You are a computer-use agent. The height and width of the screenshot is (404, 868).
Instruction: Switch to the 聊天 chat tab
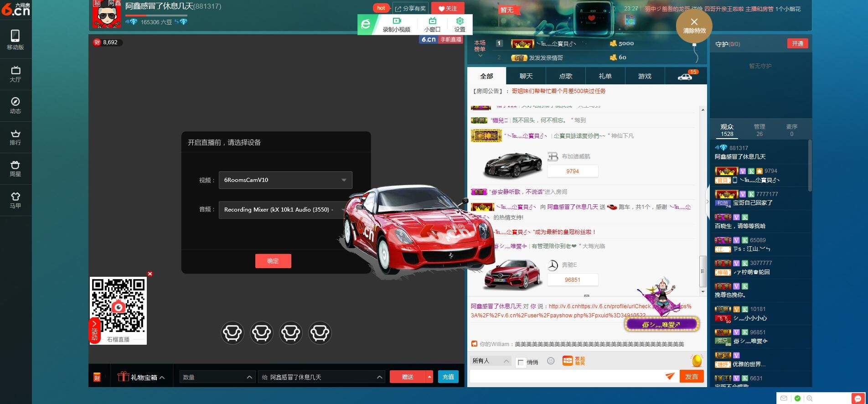tap(526, 76)
